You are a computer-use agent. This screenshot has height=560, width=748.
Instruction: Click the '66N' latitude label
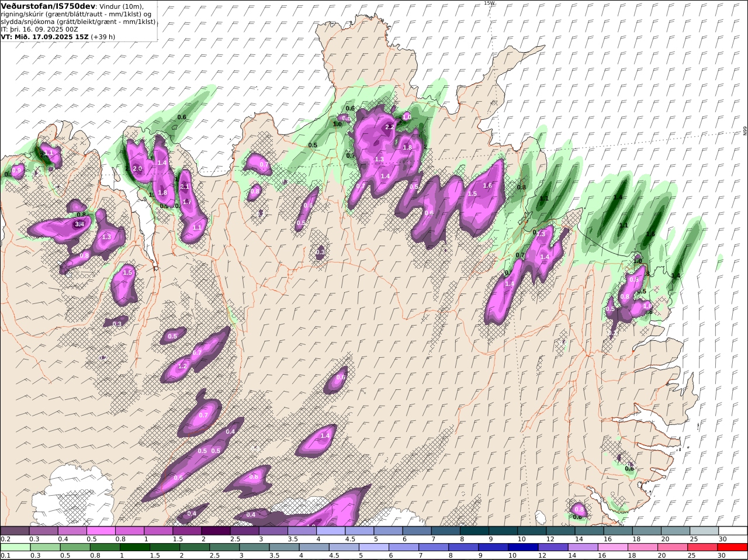pyautogui.click(x=745, y=132)
